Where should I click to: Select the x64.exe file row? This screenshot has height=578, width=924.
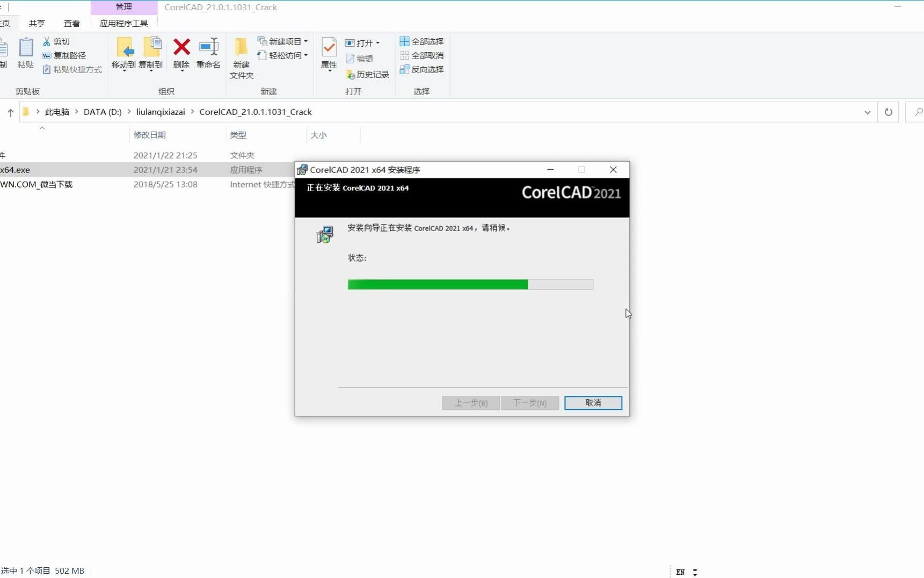[x=148, y=170]
